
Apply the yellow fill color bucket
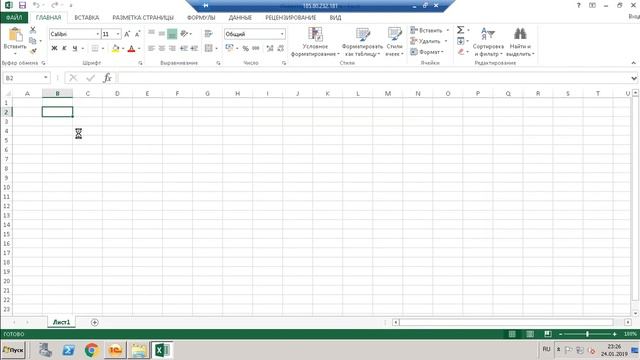click(116, 49)
